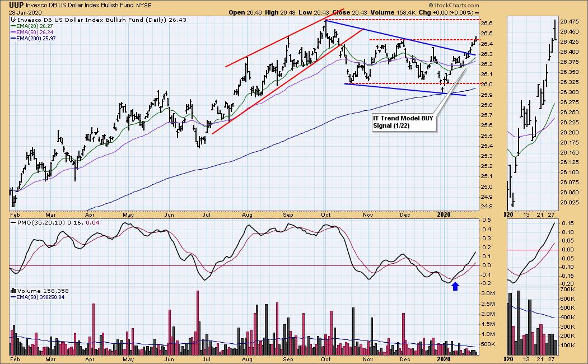Click the 0.5 PMO axis label
The width and height of the screenshot is (588, 364).
coord(487,220)
